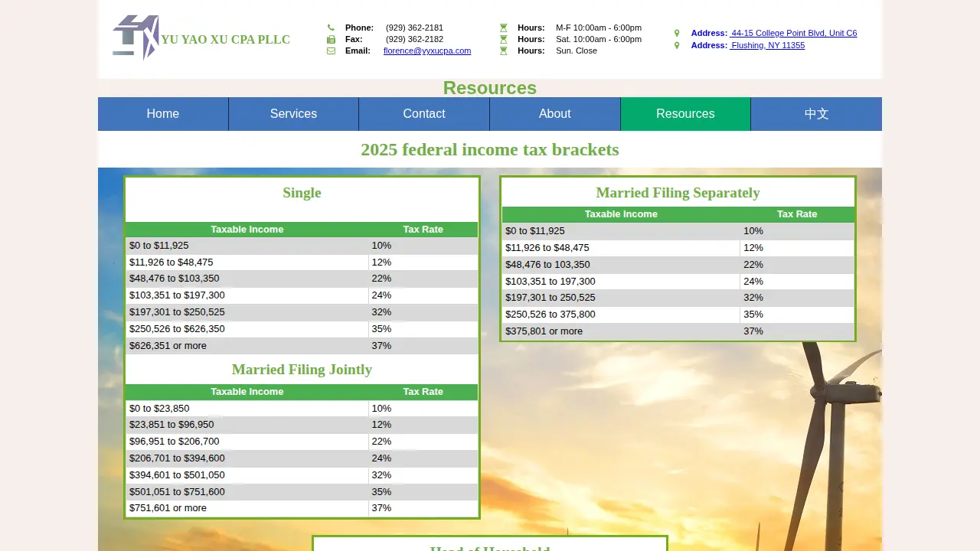
Task: Open the 44-15 College Point Blvd address link
Action: click(x=793, y=33)
